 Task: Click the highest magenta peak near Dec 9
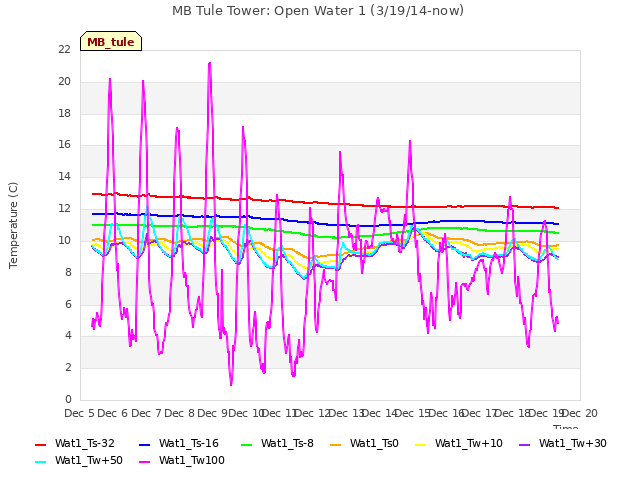pyautogui.click(x=210, y=63)
